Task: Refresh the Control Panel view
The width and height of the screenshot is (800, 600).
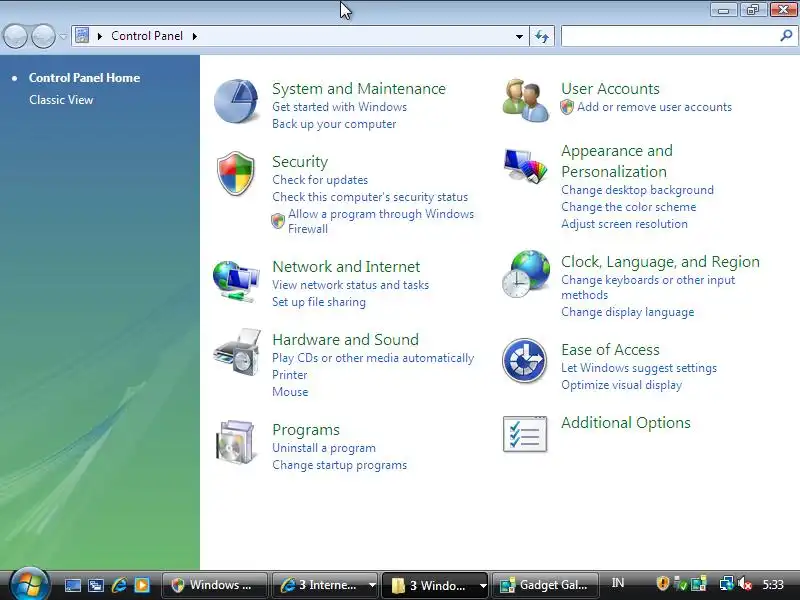Action: pyautogui.click(x=542, y=36)
